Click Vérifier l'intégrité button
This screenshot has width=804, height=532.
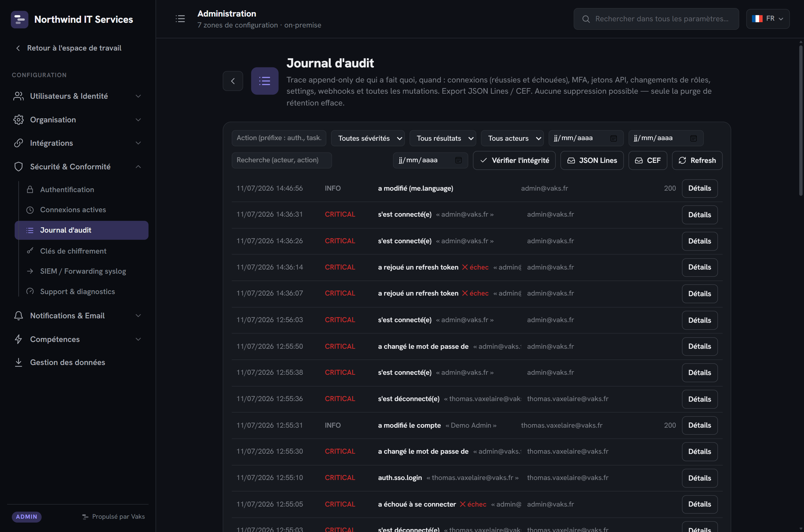pyautogui.click(x=514, y=160)
